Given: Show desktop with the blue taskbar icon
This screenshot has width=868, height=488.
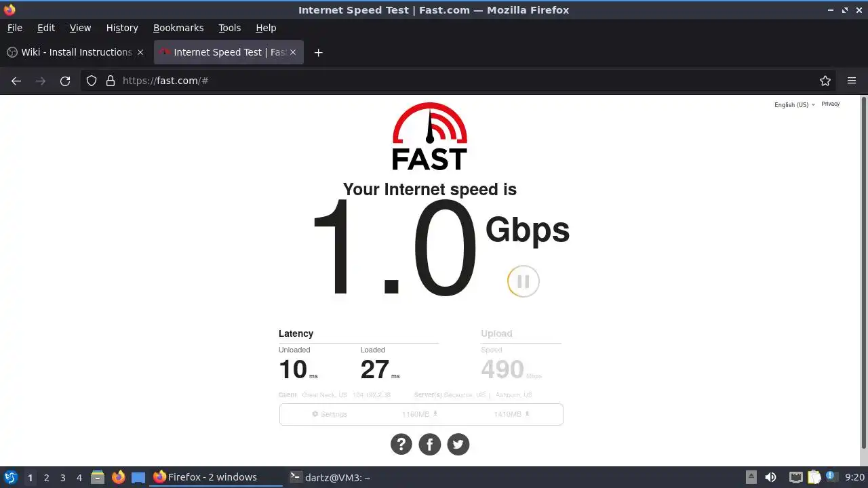Looking at the screenshot, I should click(x=138, y=477).
